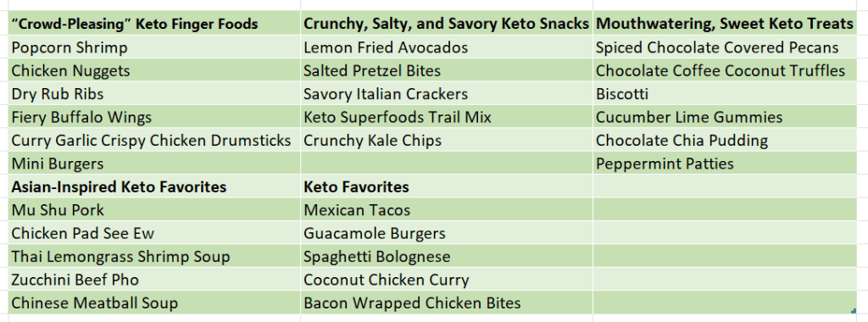Screen dimensions: 868x322
Task: Select the Bacon Wrapped Chicken Bites cell
Action: pos(447,303)
